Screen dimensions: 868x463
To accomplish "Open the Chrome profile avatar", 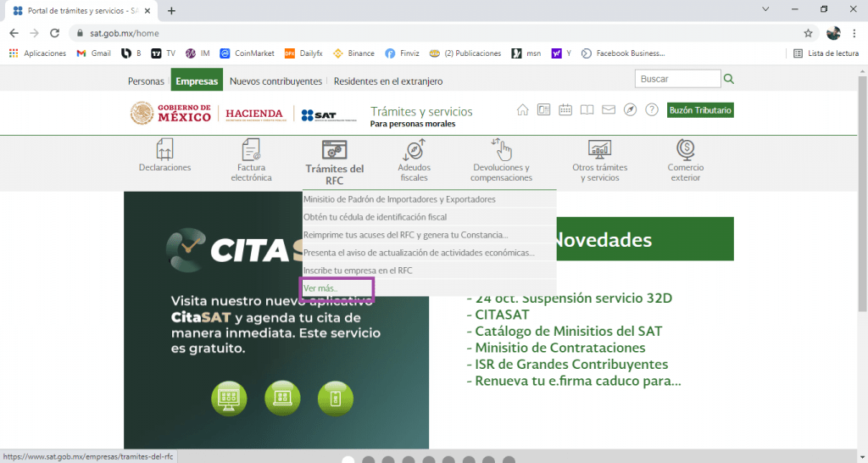I will pos(834,33).
